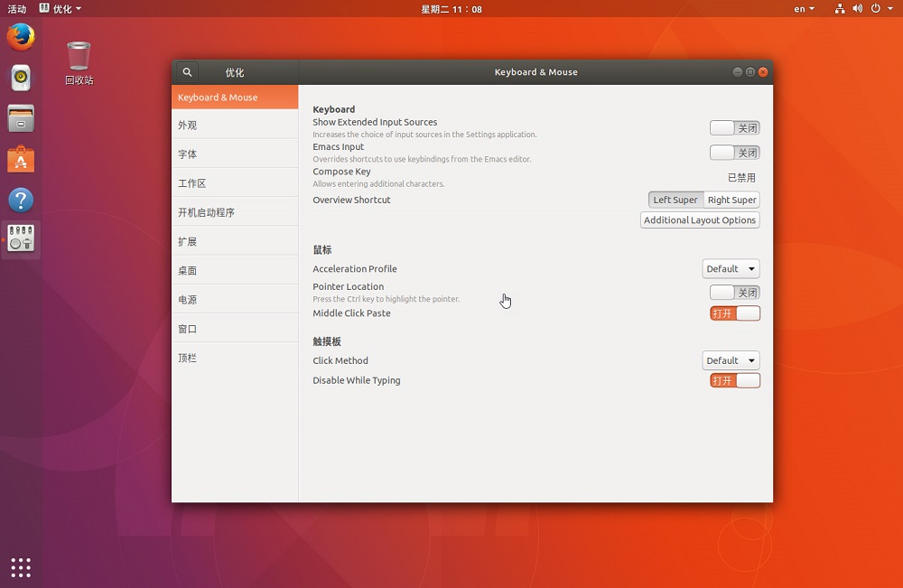Open the Files manager dock icon
This screenshot has height=588, width=903.
21,118
